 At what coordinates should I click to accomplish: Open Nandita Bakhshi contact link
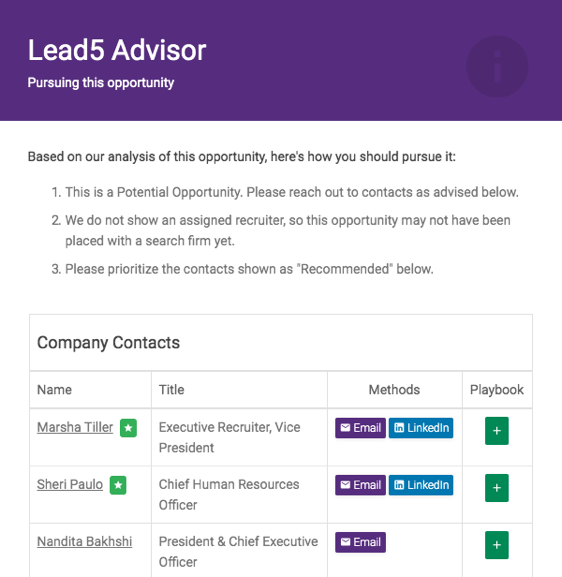[85, 542]
